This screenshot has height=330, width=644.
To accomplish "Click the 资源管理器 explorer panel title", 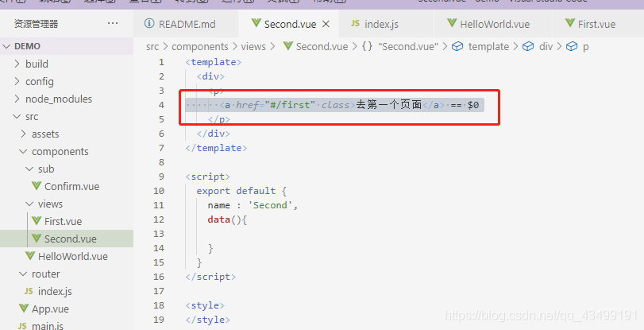I will tap(37, 24).
